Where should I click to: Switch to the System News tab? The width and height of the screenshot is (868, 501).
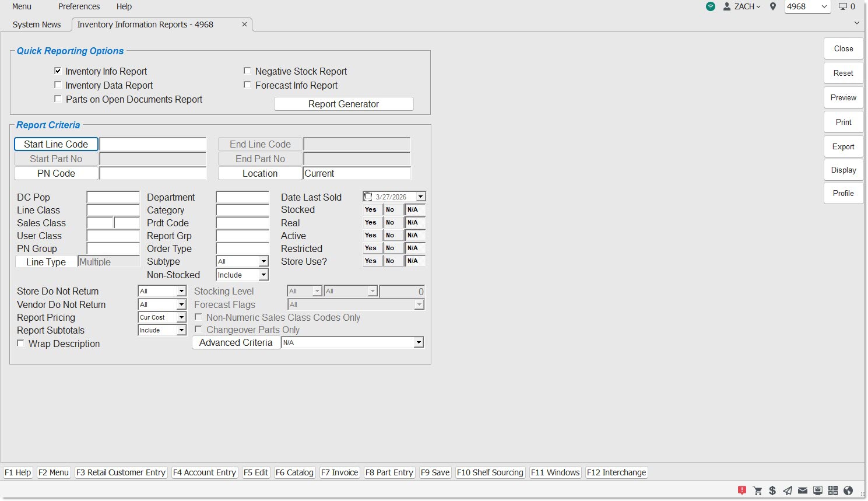(x=37, y=24)
